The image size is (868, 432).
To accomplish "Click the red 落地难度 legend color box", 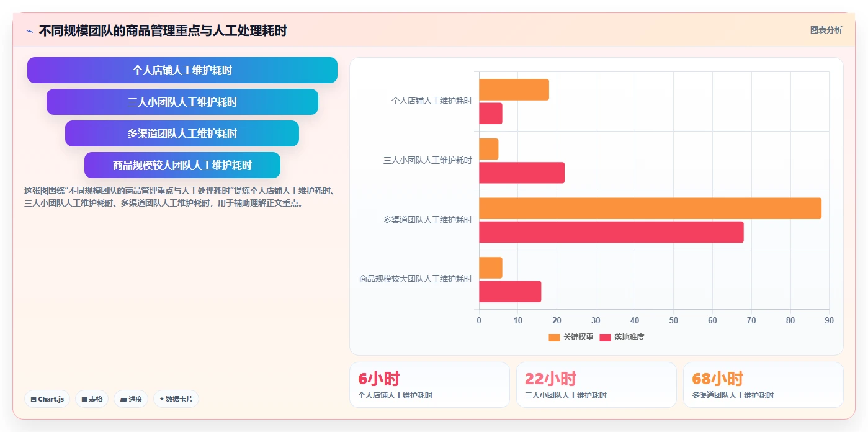I will (x=605, y=337).
